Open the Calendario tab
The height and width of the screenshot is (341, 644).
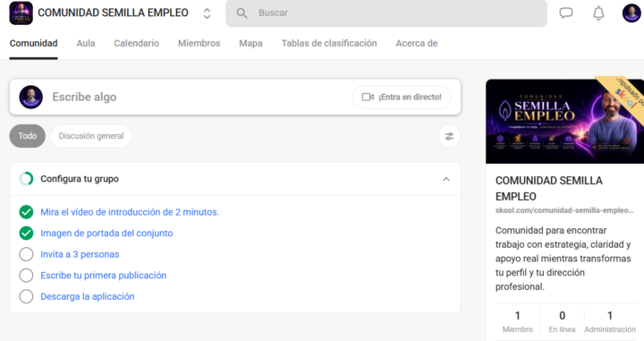(136, 43)
